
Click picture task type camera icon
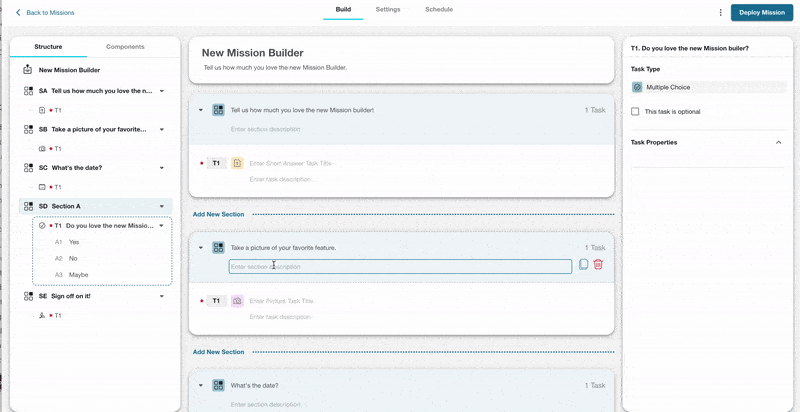pos(237,301)
